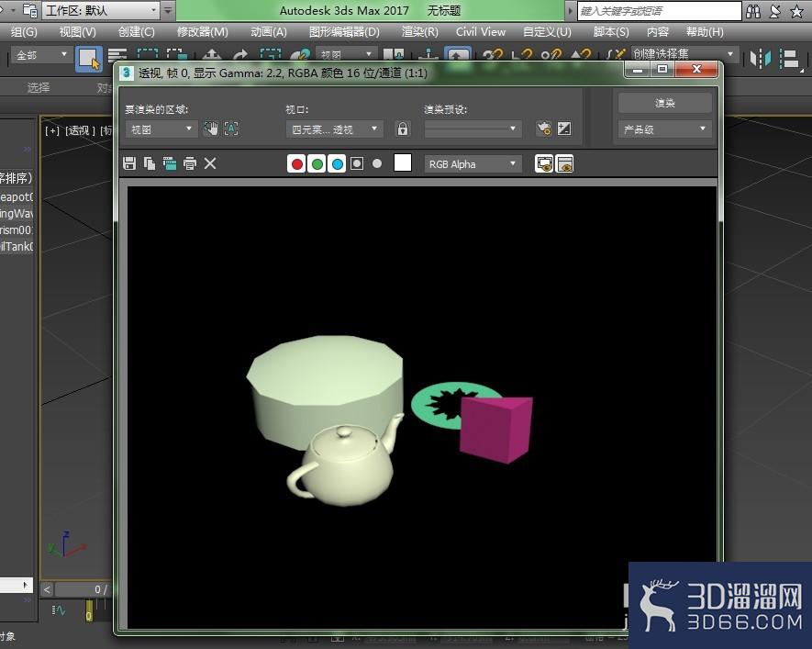
Task: Open the RGB Alpha channel dropdown
Action: [472, 164]
